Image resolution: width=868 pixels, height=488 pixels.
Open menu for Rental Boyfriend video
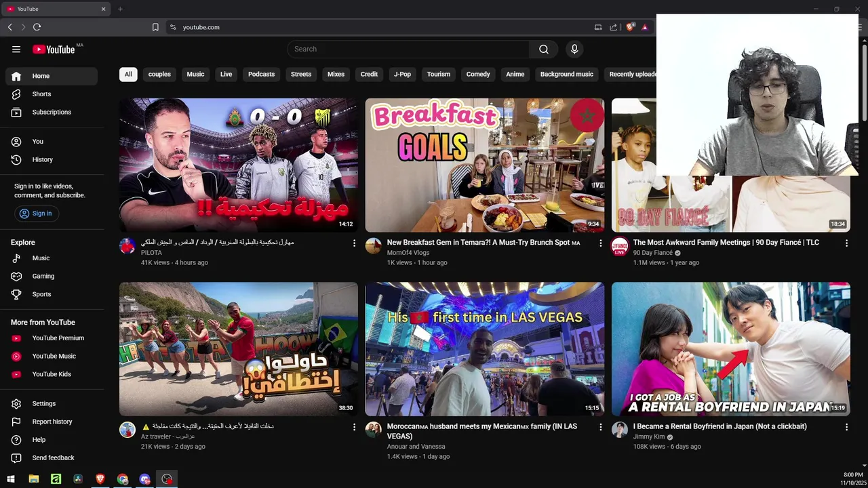click(x=846, y=427)
